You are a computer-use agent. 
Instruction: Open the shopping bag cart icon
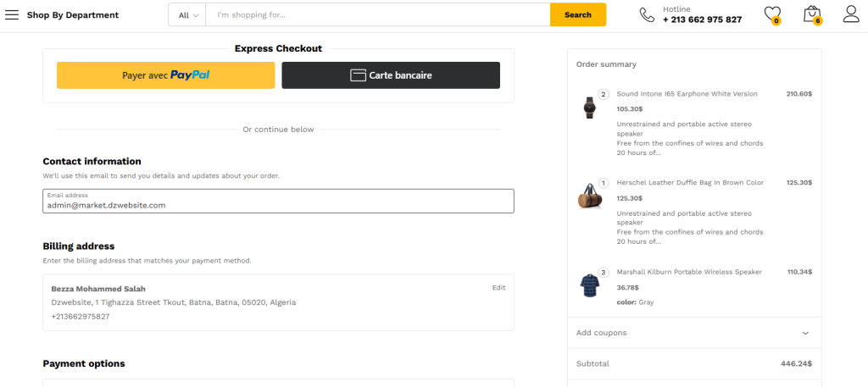812,14
